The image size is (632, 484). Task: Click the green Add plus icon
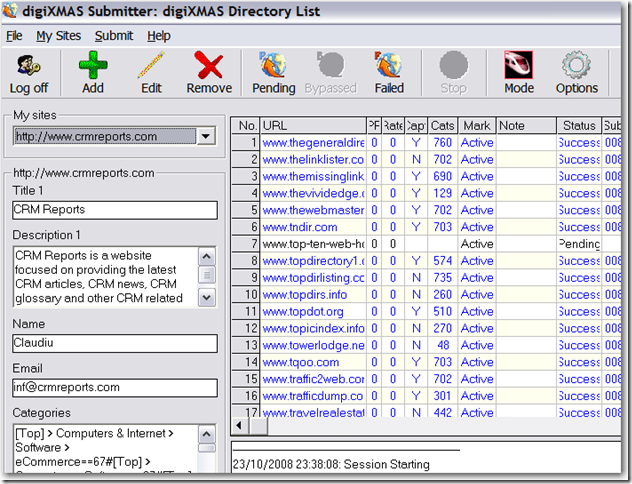(93, 65)
